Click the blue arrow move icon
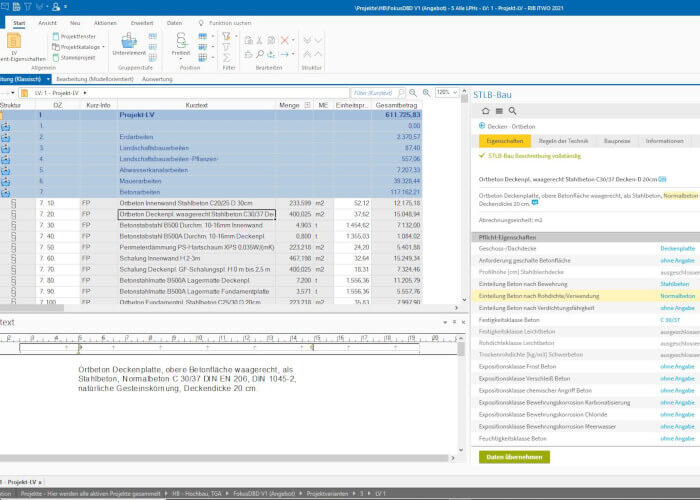Image resolution: width=700 pixels, height=500 pixels. point(284,54)
